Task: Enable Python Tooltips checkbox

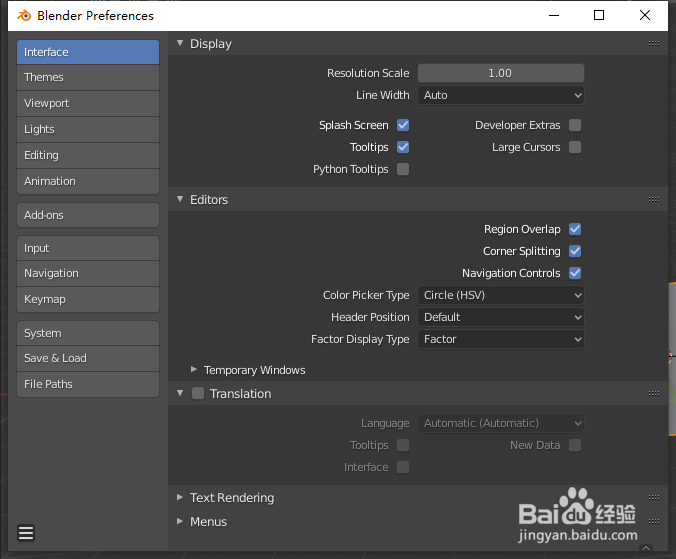Action: (403, 169)
